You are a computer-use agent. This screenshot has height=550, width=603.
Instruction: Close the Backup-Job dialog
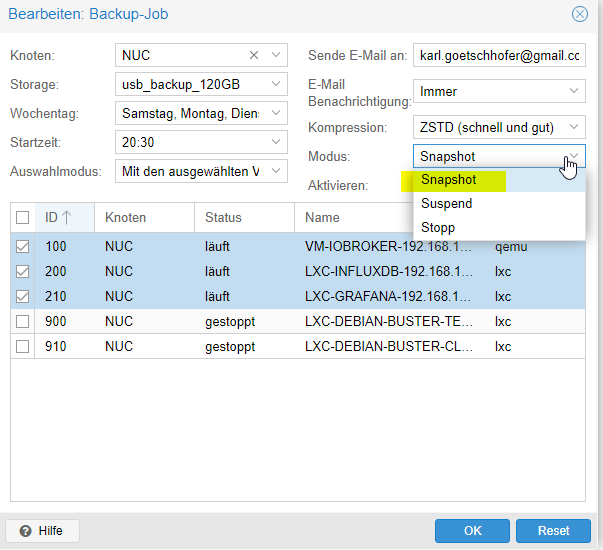coord(579,14)
